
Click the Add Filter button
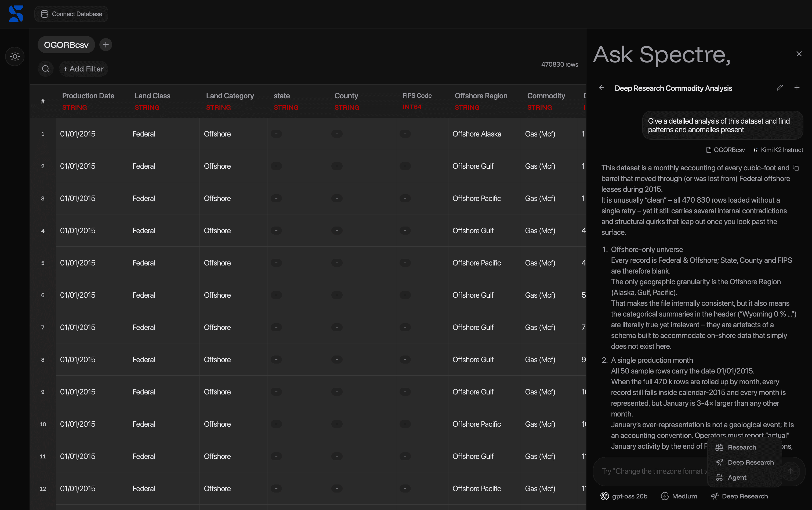click(x=84, y=69)
